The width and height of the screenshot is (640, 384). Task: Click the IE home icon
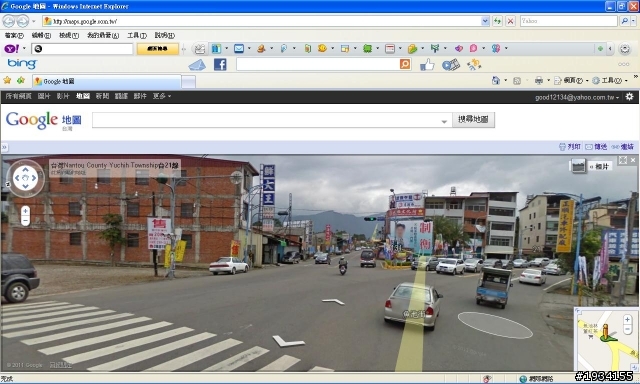[496, 80]
